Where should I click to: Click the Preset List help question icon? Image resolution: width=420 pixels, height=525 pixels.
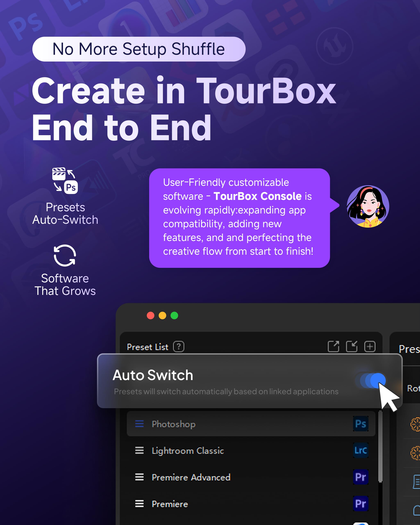pos(179,347)
